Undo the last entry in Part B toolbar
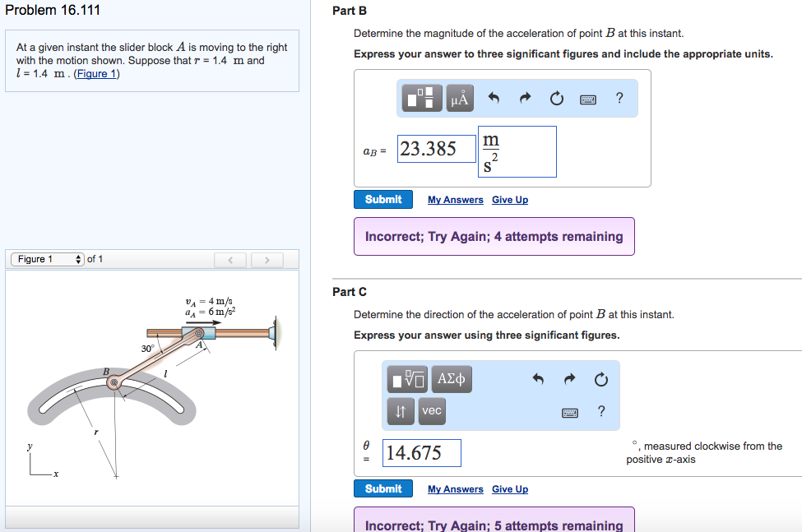 495,98
